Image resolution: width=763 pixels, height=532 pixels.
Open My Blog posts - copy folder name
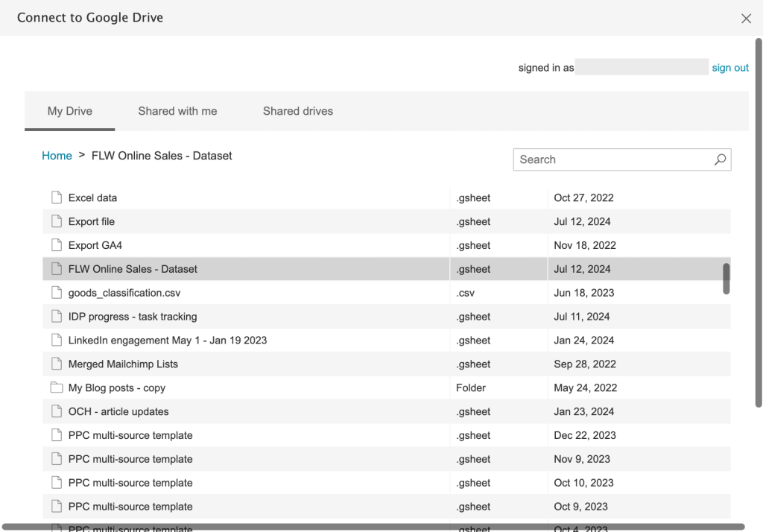coord(117,388)
